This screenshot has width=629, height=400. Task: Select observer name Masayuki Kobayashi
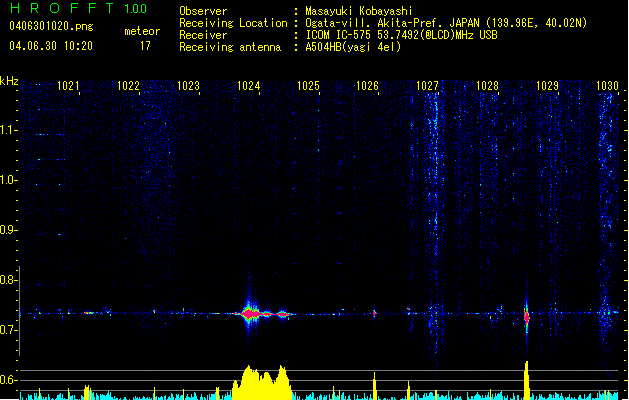click(359, 11)
